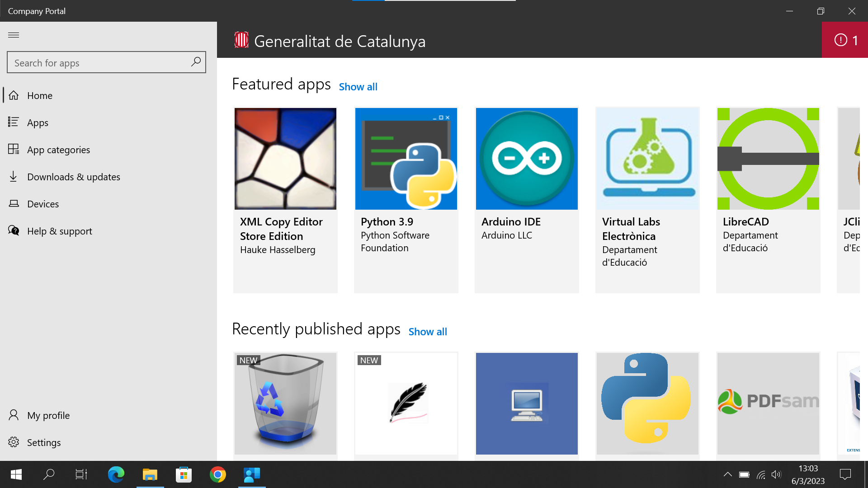Open Help & support
This screenshot has height=488, width=868.
pyautogui.click(x=59, y=231)
